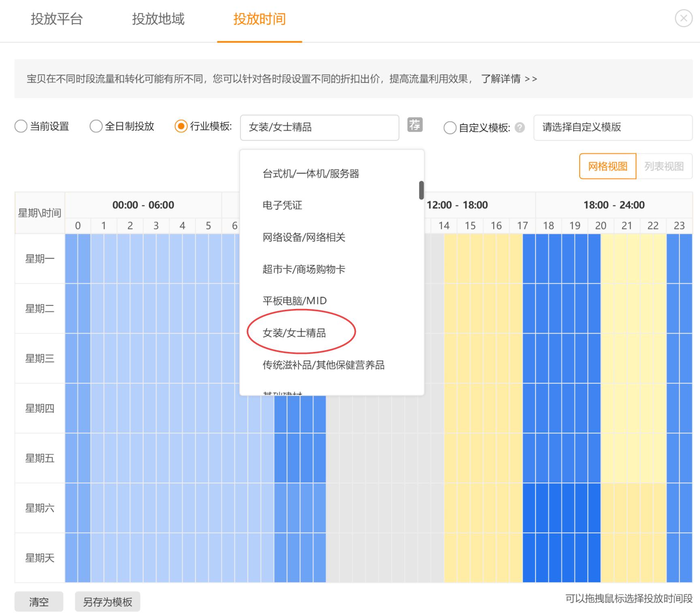Select the 自定义模板 radio button

coord(450,128)
